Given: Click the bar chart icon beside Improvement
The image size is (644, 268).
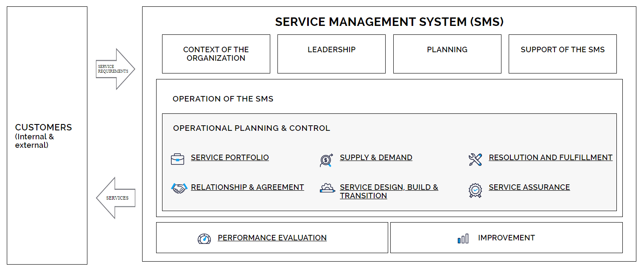Looking at the screenshot, I should tap(463, 238).
